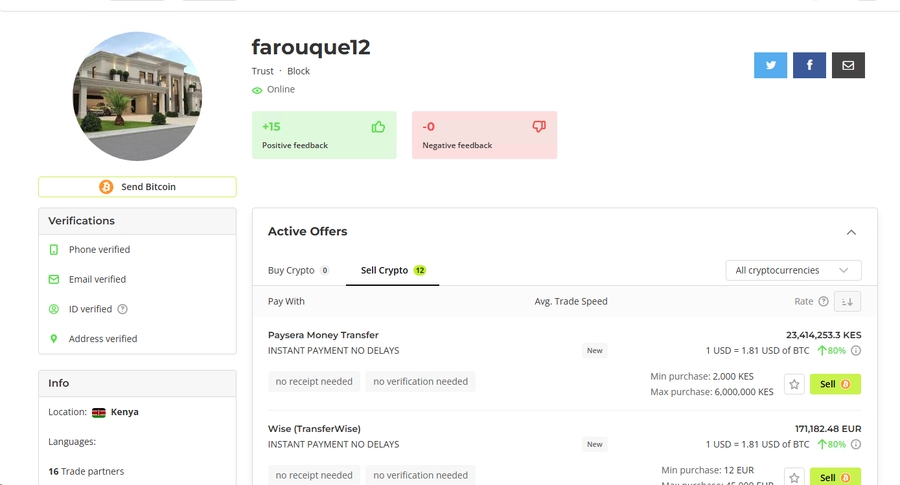This screenshot has height=485, width=900.
Task: Share profile via Facebook icon
Action: [x=809, y=65]
